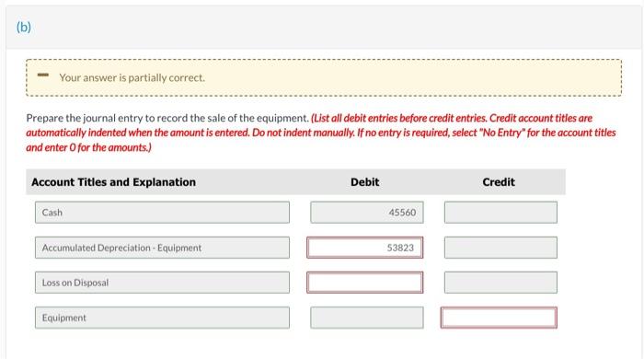This screenshot has height=359, width=644.
Task: Click the Cash debit field showing 45560
Action: pyautogui.click(x=367, y=213)
